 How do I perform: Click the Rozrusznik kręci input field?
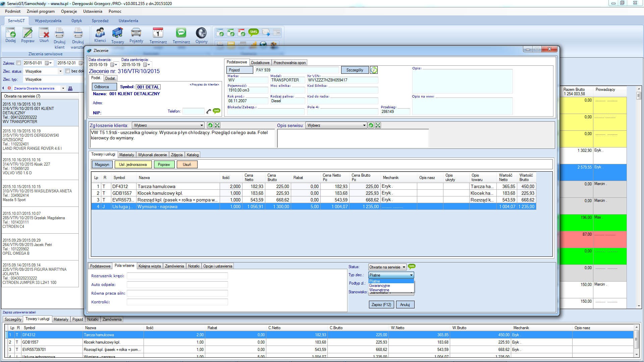(x=177, y=276)
